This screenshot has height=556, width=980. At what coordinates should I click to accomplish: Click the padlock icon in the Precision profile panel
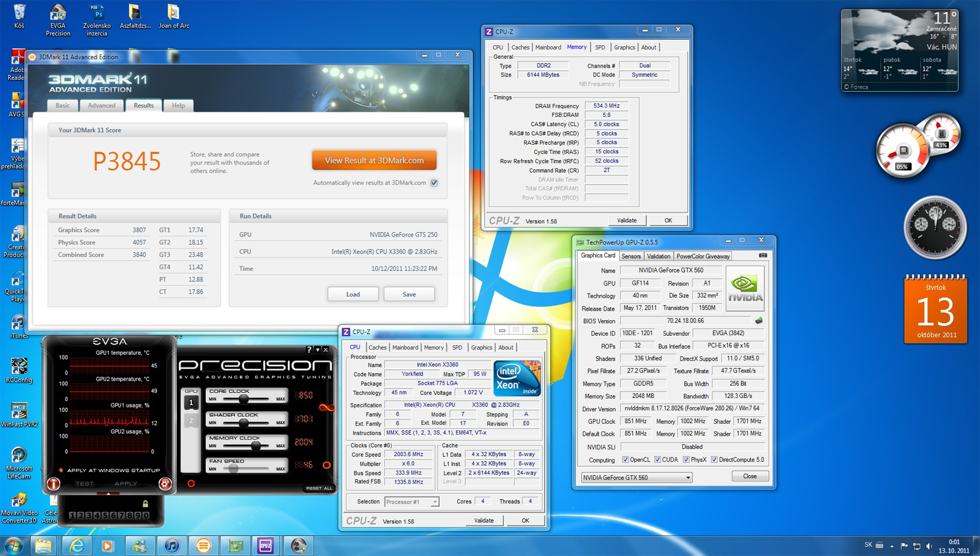click(146, 504)
